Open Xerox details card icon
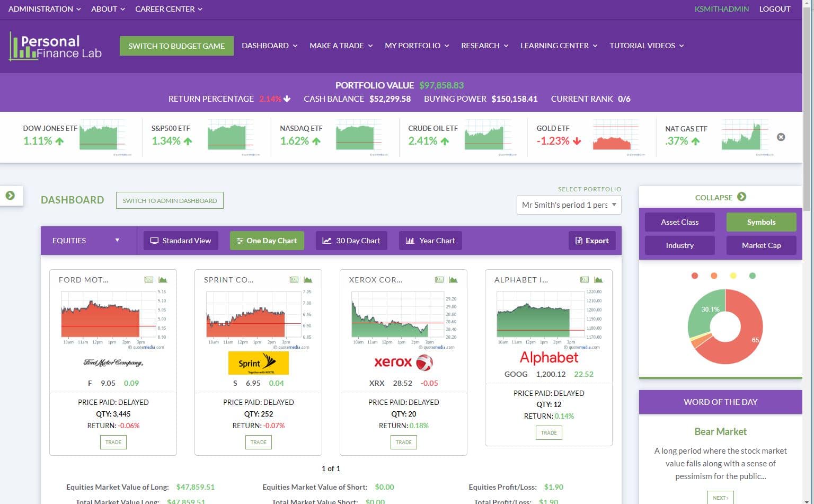Screen dimensions: 814x504 click(x=439, y=279)
